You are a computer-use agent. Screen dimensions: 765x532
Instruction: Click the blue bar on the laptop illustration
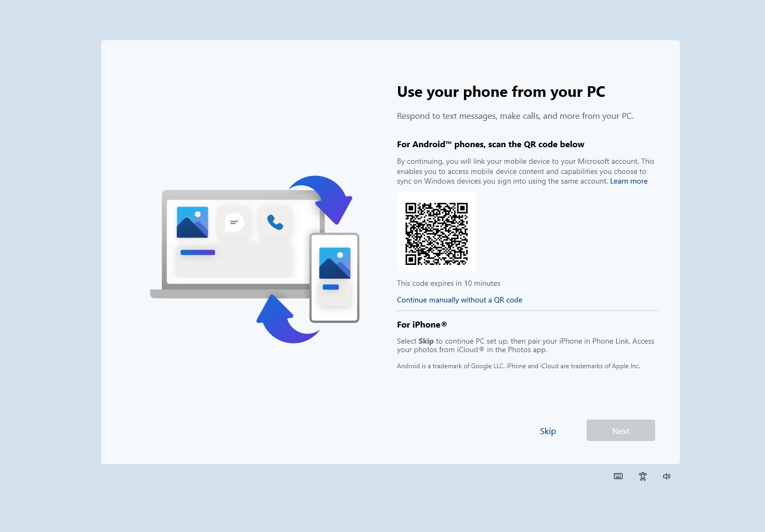tap(198, 253)
